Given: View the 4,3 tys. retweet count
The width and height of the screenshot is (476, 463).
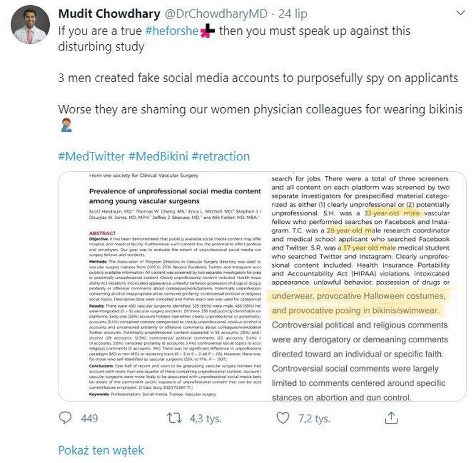Looking at the screenshot, I should pyautogui.click(x=206, y=419).
